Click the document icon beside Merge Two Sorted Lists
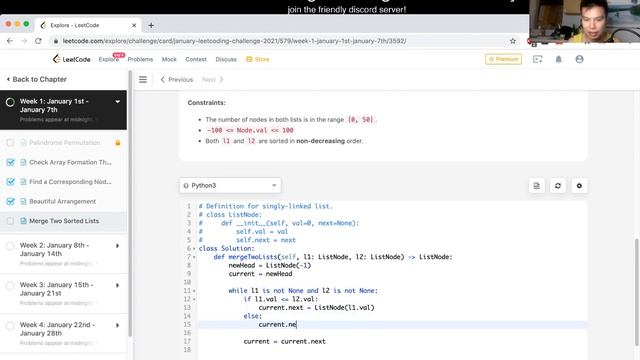 pos(23,221)
